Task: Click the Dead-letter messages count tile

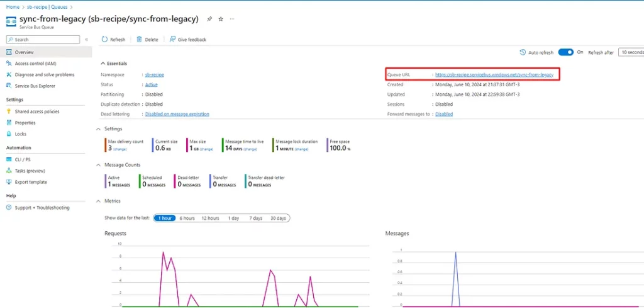Action: (189, 181)
